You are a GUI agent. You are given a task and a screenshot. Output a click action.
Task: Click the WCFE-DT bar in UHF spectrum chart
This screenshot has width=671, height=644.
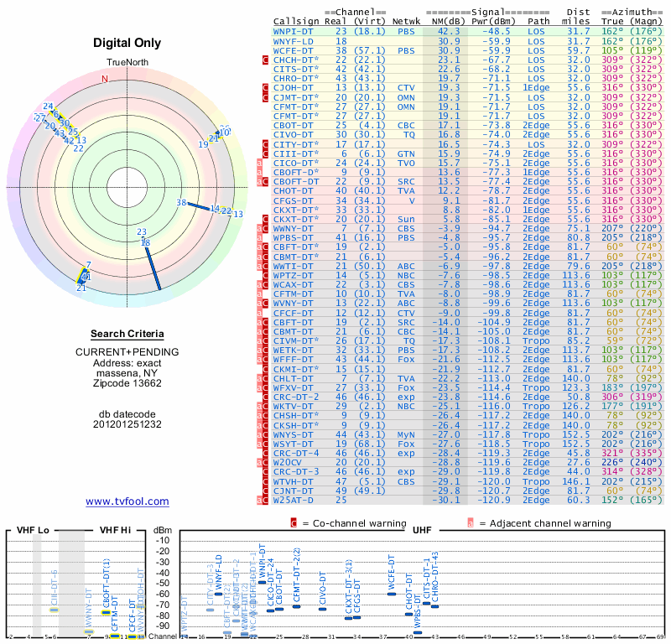coord(391,594)
